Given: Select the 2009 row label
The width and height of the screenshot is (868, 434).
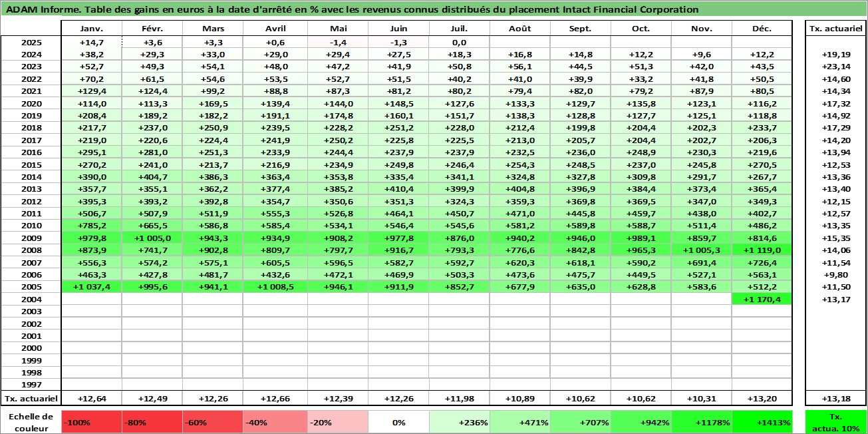Looking at the screenshot, I should 31,238.
